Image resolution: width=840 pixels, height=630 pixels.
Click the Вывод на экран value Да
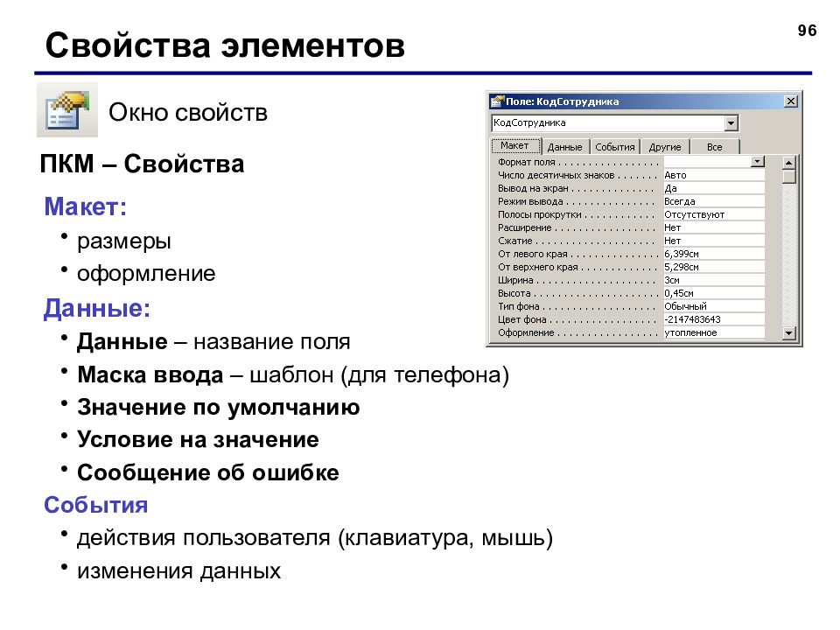714,188
